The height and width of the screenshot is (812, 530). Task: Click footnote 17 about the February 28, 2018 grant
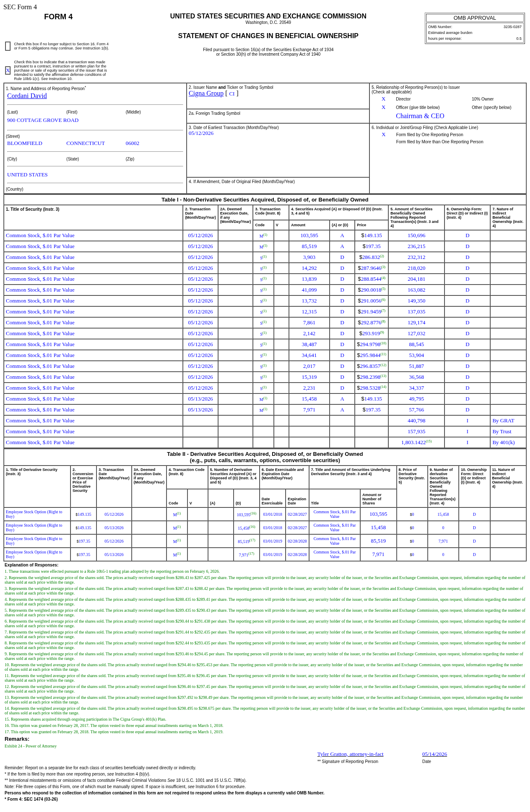(114, 732)
